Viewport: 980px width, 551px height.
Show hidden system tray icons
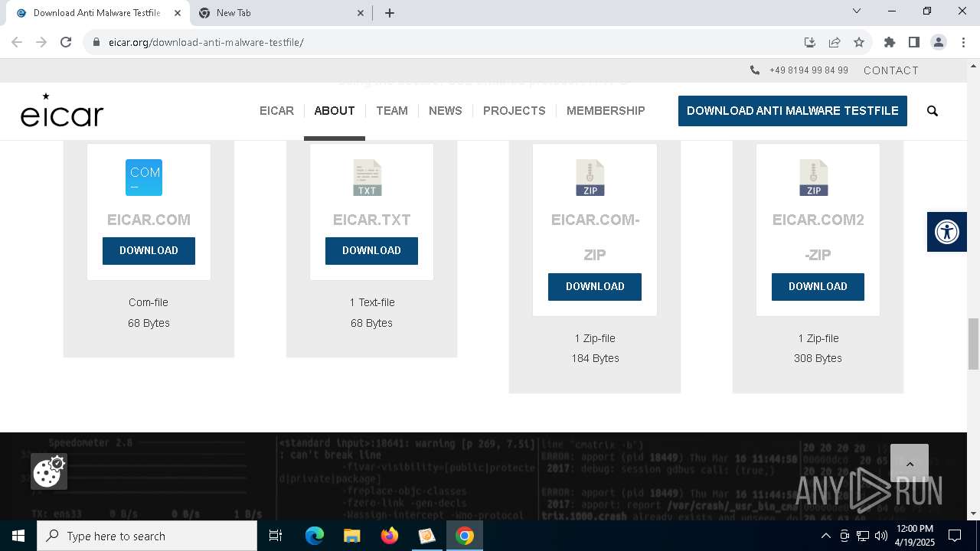[x=825, y=536]
